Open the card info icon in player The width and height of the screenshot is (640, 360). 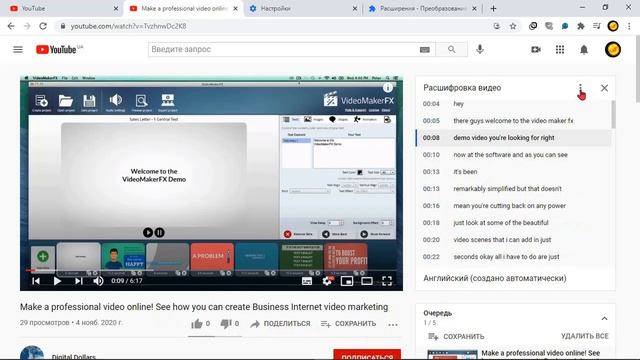point(387,88)
